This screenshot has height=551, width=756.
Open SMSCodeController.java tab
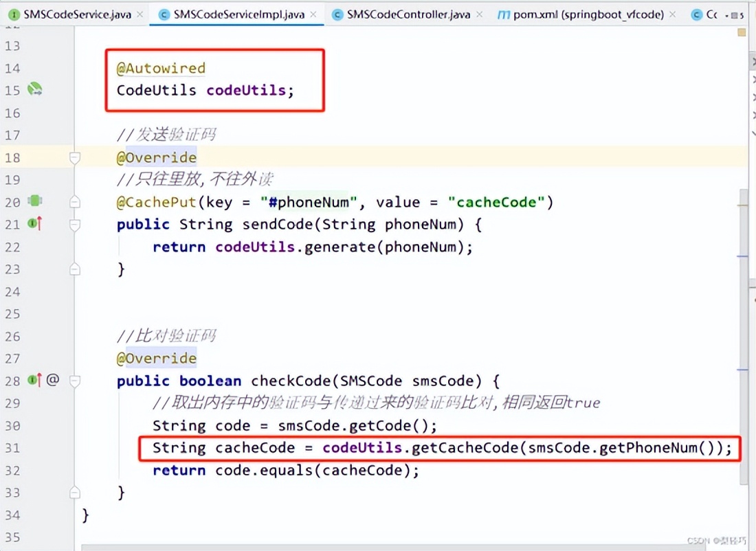(x=408, y=14)
